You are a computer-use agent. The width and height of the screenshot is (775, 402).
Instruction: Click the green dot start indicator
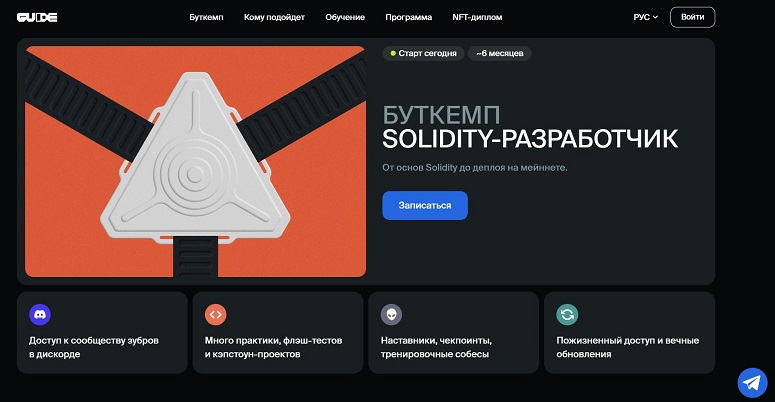coord(393,53)
